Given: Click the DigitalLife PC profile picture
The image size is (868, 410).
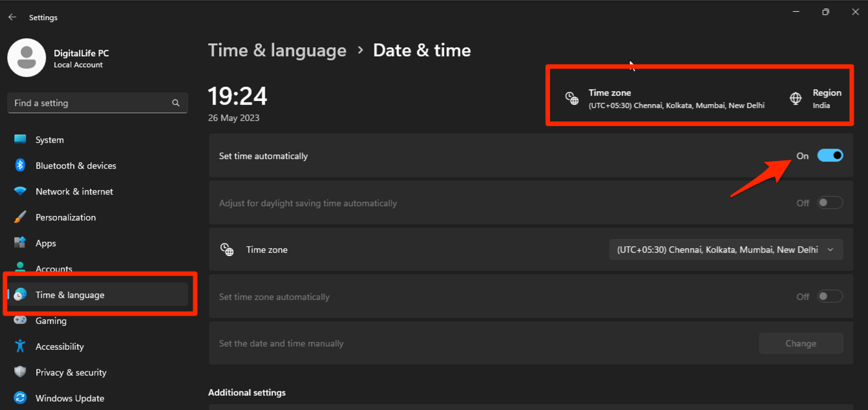Looking at the screenshot, I should point(26,58).
